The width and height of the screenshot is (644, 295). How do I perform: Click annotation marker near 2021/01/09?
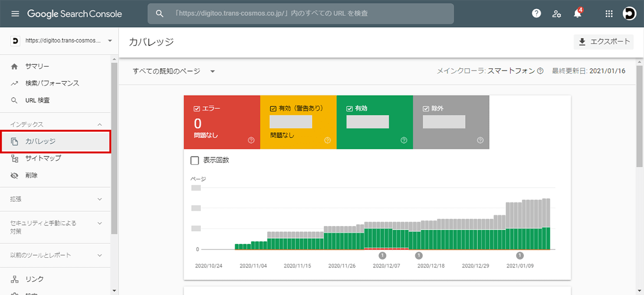point(520,256)
